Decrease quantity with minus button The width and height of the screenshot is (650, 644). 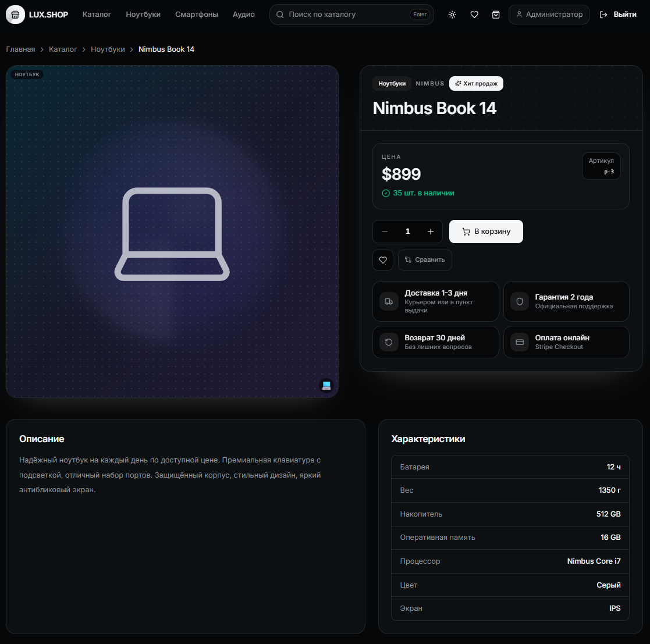coord(385,232)
